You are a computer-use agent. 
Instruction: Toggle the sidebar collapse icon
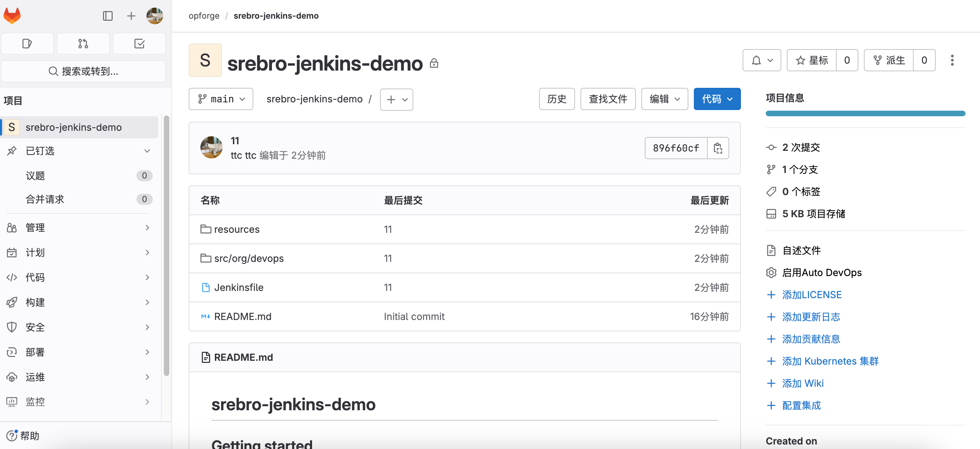[108, 16]
